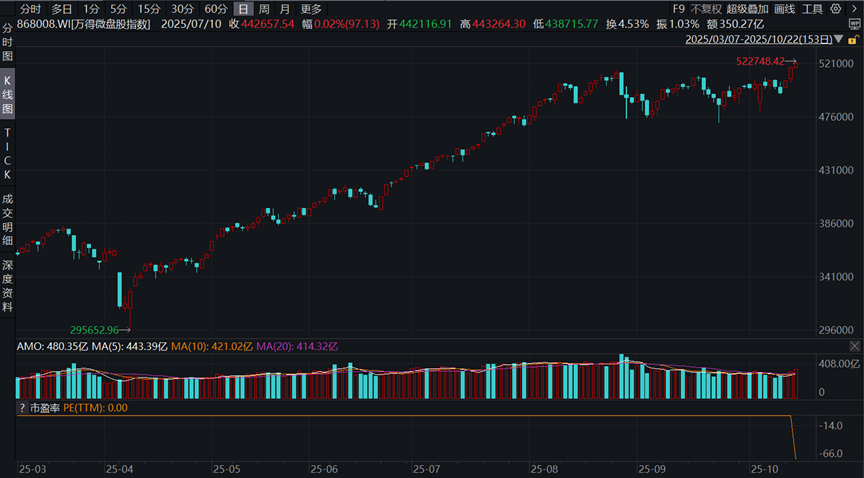Open the 不复权 adjustment dropdown
Image resolution: width=864 pixels, height=478 pixels.
pos(706,8)
